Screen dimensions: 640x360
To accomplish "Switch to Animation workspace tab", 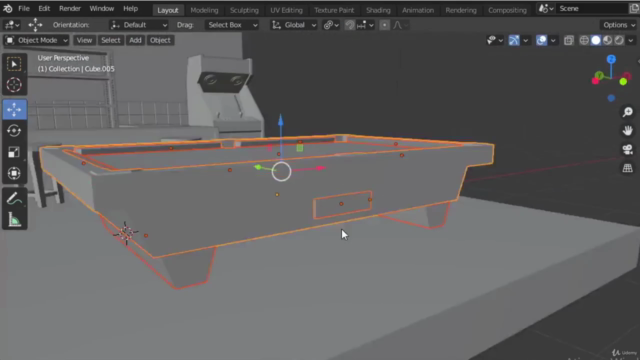I will click(418, 10).
